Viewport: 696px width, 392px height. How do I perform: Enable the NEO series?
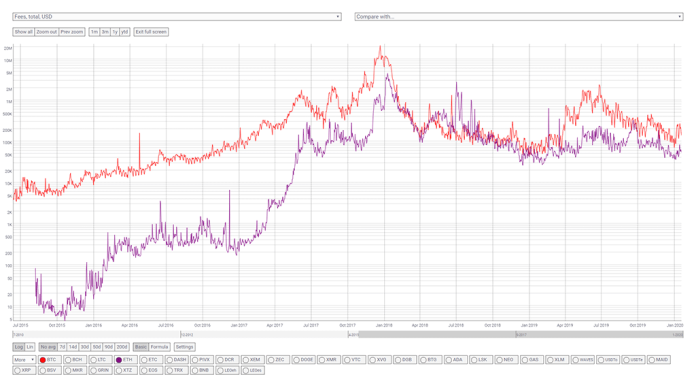tap(506, 360)
